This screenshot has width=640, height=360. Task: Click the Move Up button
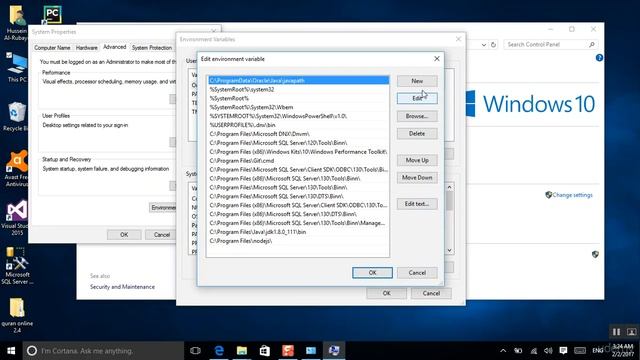pos(417,160)
